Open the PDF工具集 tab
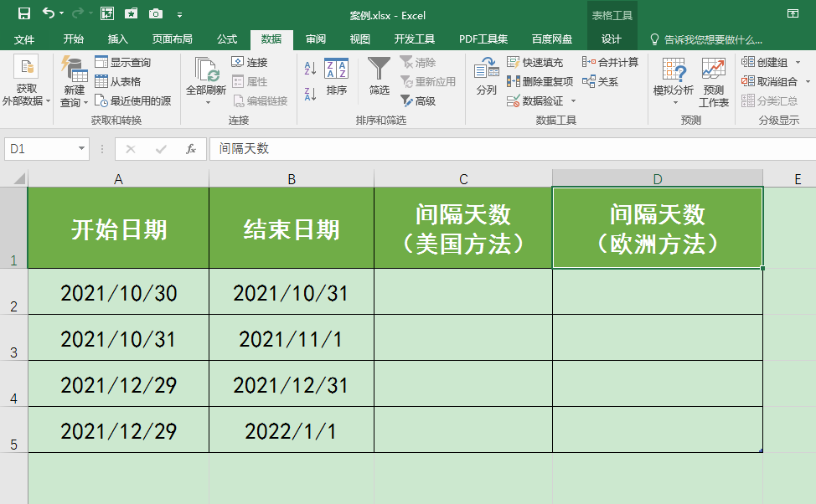This screenshot has width=816, height=504. coord(483,39)
